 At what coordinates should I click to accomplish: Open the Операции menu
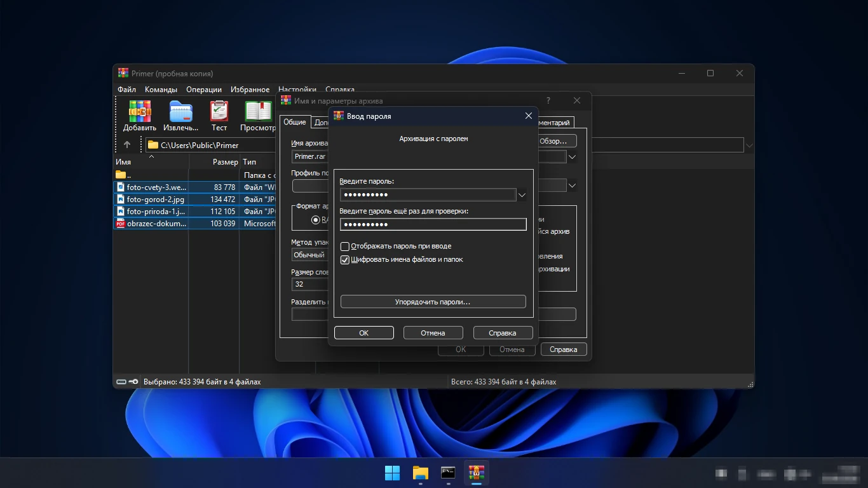pos(204,90)
